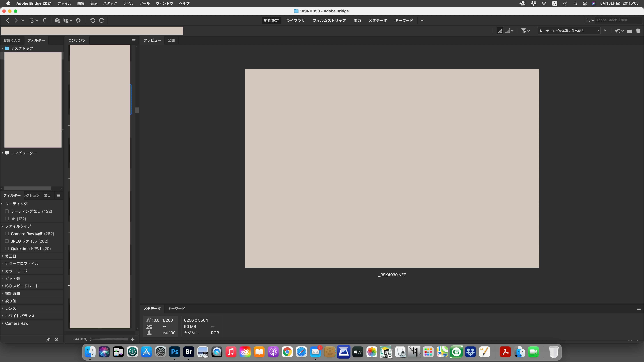Open the スタック menu in menu bar
644x362 pixels.
coord(110,3)
